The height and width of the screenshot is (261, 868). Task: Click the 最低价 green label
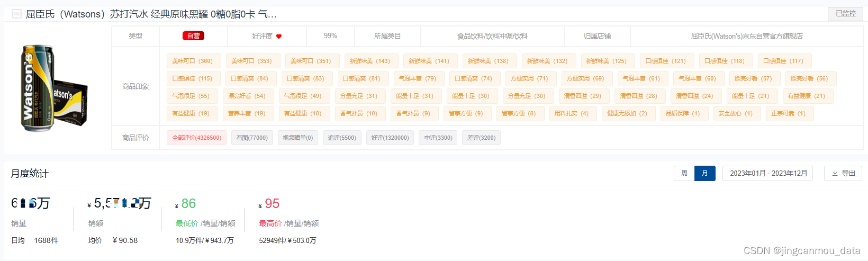[187, 223]
